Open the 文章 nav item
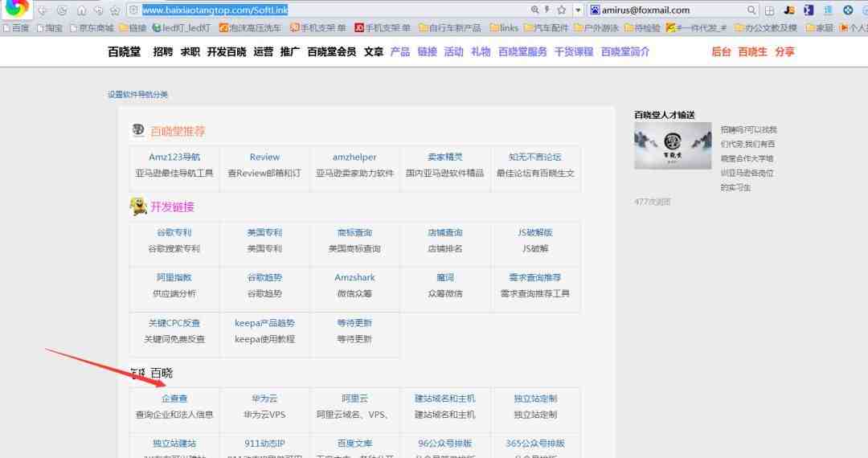868x458 pixels. coord(374,51)
